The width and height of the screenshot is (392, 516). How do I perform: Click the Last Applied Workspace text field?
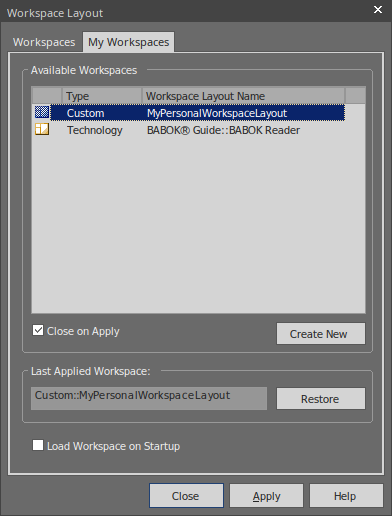coord(149,398)
